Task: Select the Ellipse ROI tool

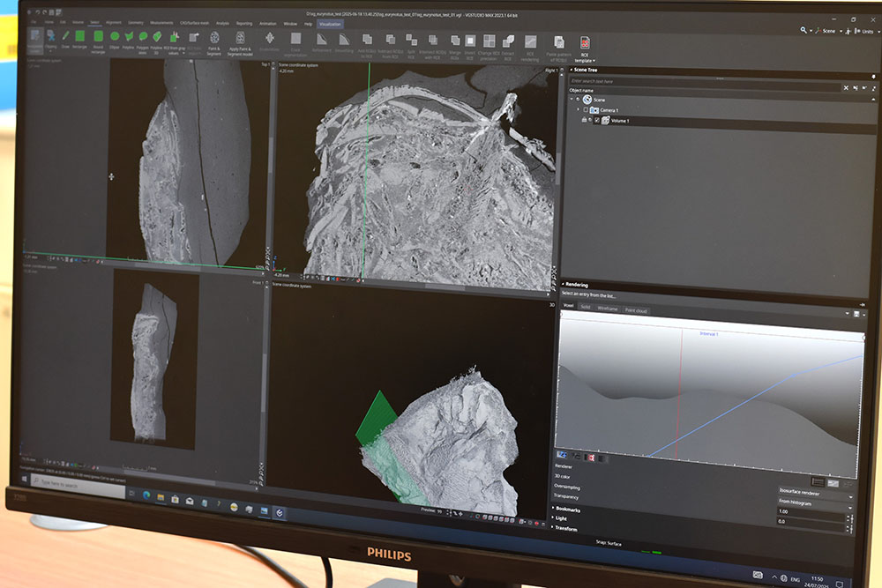Action: click(115, 37)
